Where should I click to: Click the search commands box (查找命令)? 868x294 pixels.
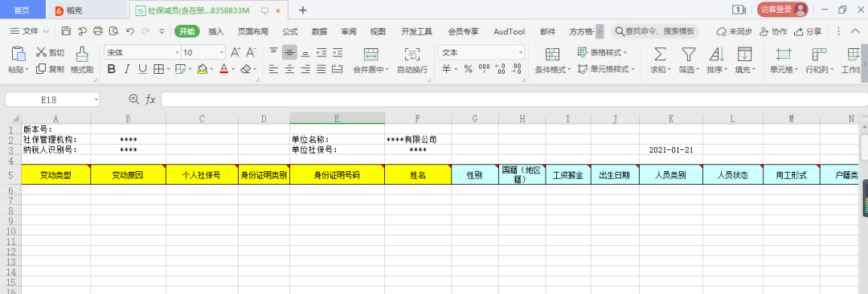point(655,31)
